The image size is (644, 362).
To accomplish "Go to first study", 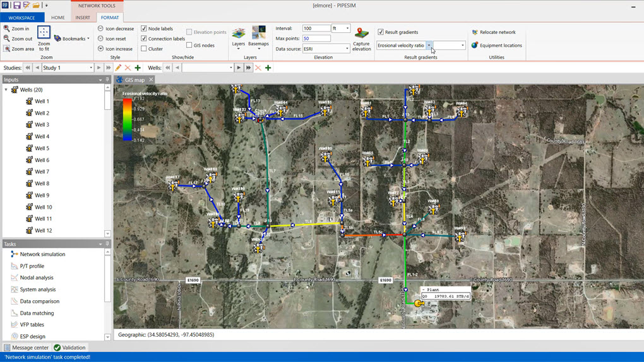I will coord(28,67).
